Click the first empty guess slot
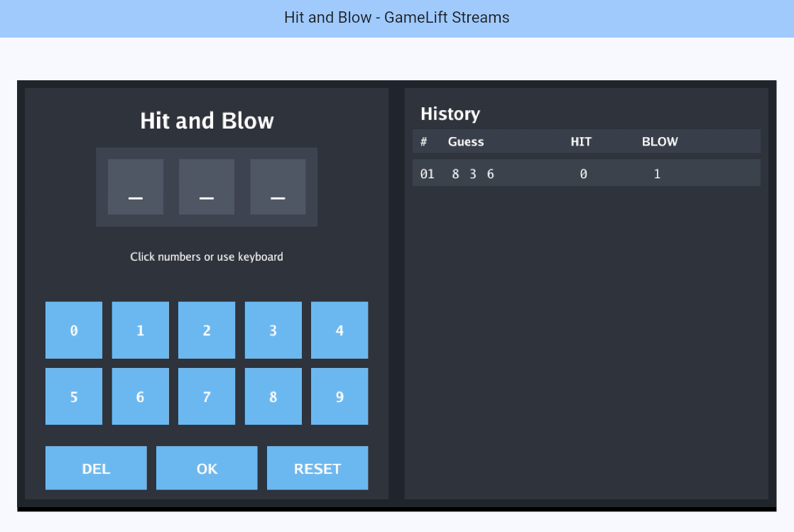Screen dimensions: 794x532 (x=136, y=187)
